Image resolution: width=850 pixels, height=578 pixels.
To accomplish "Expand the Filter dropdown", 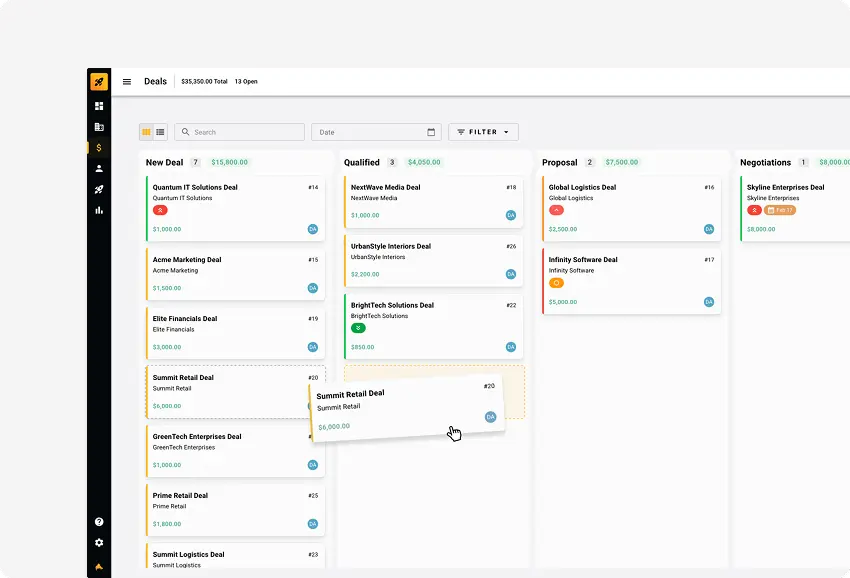I will [483, 132].
